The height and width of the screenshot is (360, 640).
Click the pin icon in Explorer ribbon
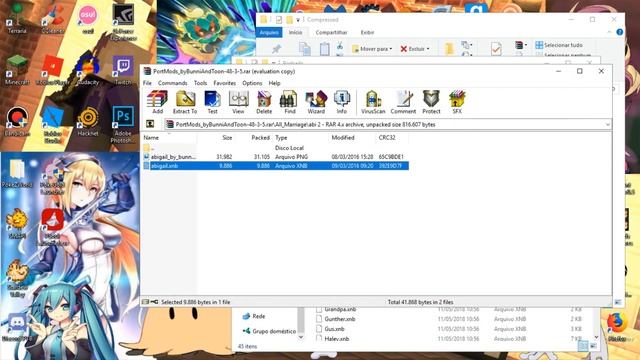coord(276,49)
